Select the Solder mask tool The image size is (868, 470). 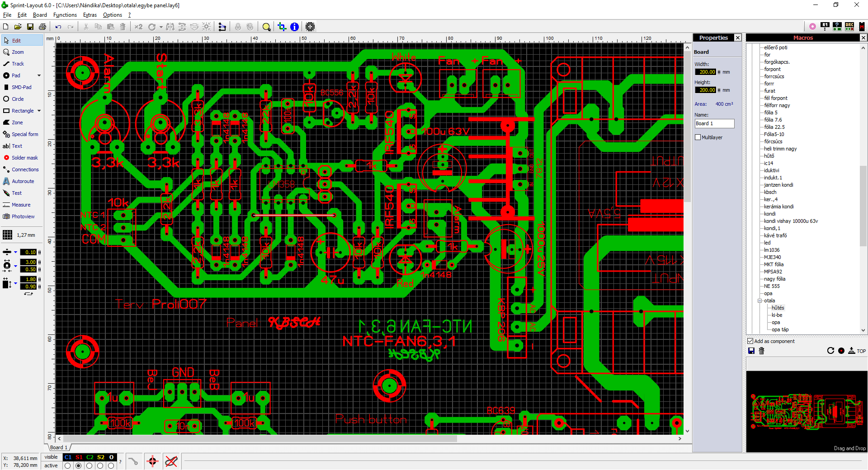point(22,158)
